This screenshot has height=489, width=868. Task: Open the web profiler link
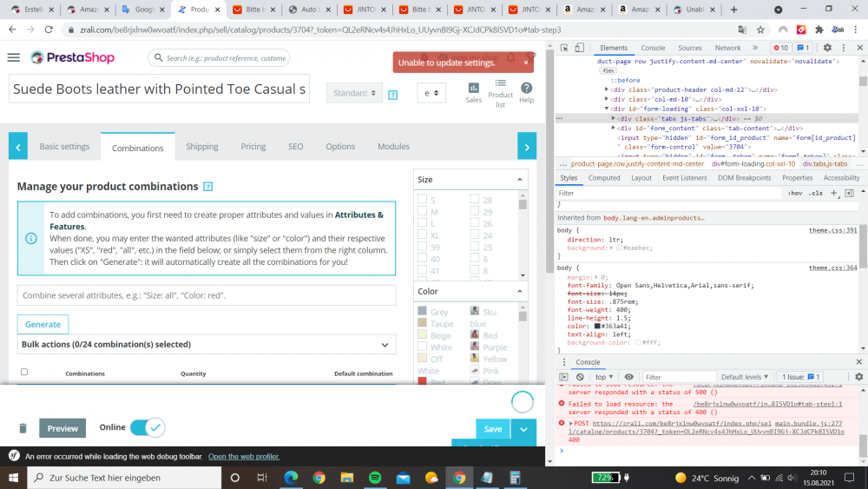[x=244, y=457]
